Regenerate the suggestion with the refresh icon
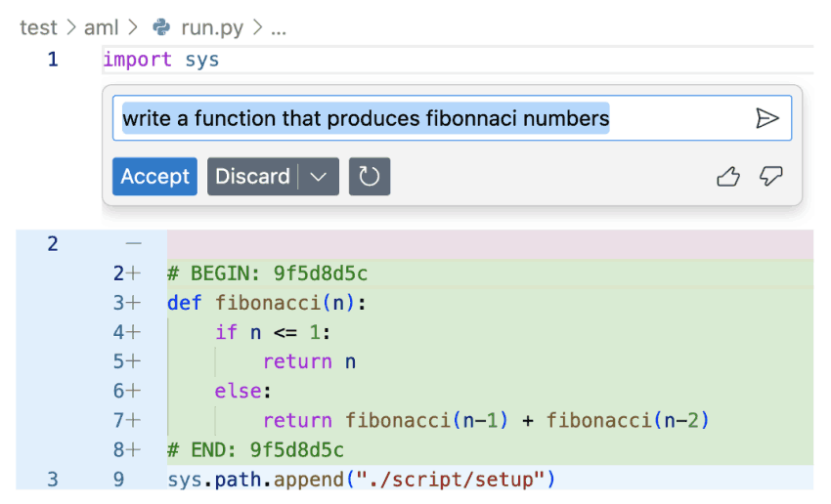831x504 pixels. (370, 176)
